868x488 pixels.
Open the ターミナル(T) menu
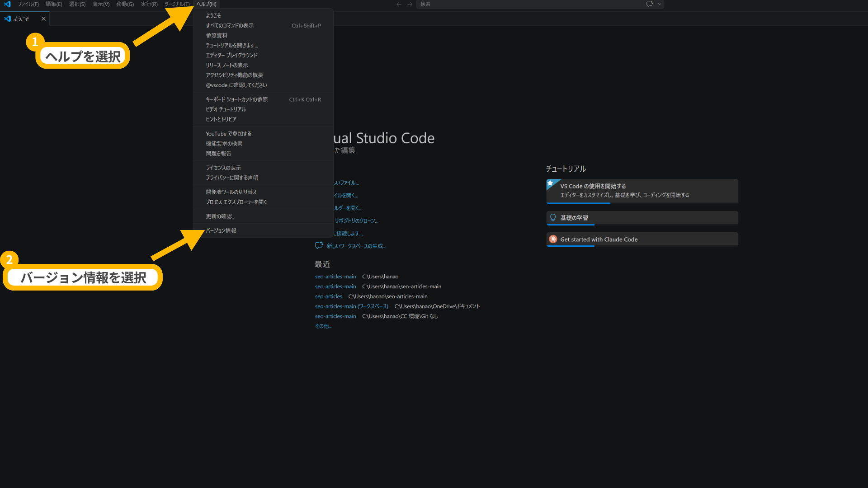point(177,4)
